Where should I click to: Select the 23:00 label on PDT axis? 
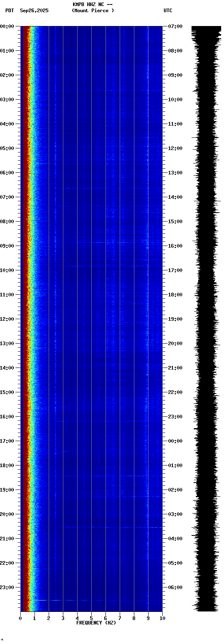(x=7, y=587)
